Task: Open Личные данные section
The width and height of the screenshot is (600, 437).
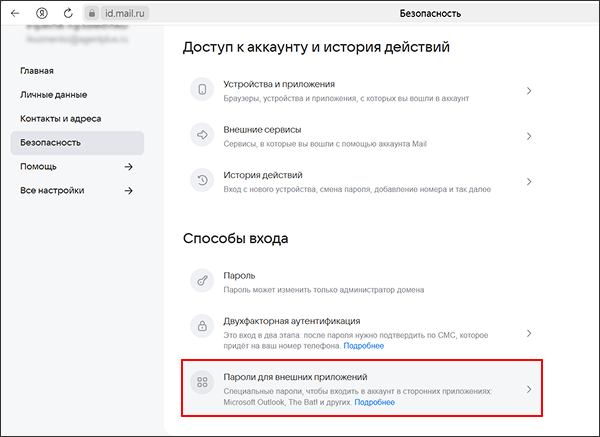Action: tap(54, 95)
